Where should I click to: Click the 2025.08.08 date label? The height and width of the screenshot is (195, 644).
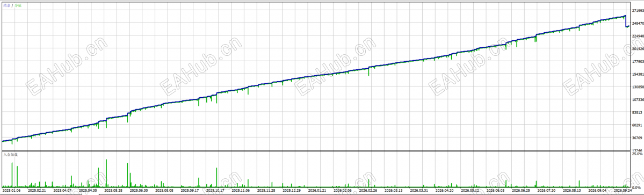[x=165, y=191]
